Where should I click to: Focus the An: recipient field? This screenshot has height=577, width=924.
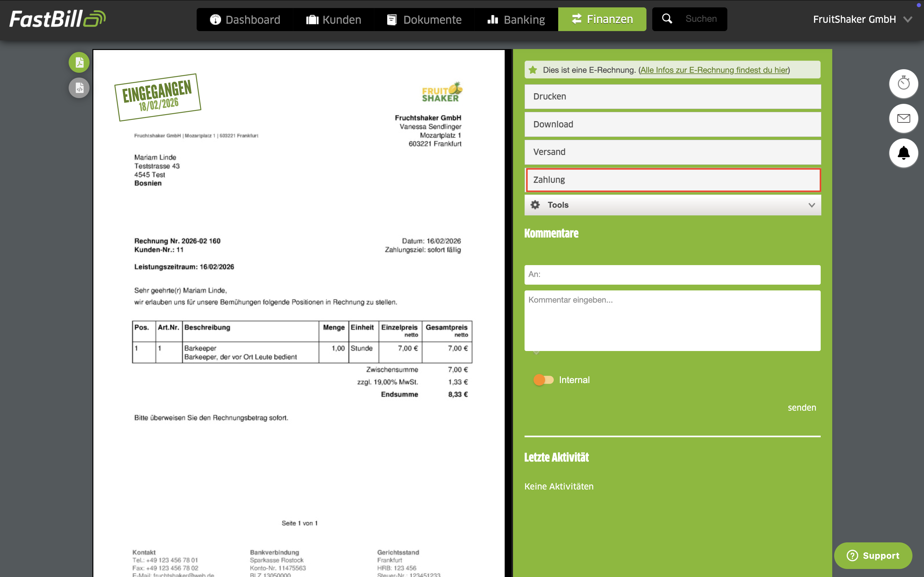[x=672, y=274]
